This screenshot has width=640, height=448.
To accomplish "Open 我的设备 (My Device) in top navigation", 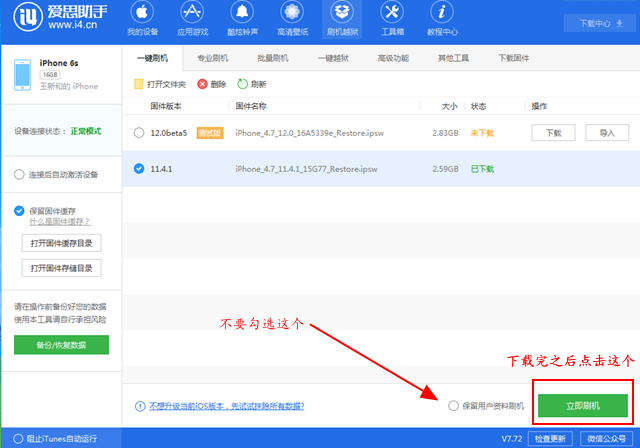I will (142, 18).
